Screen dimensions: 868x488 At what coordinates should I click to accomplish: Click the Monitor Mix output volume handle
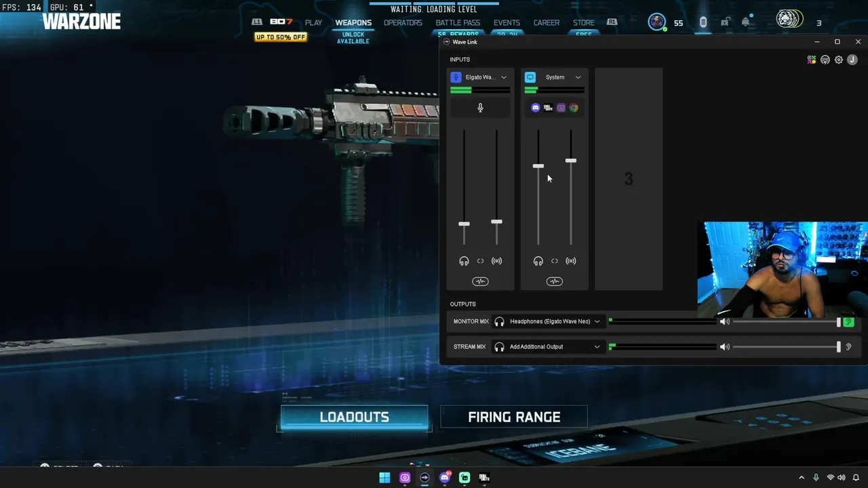(839, 322)
